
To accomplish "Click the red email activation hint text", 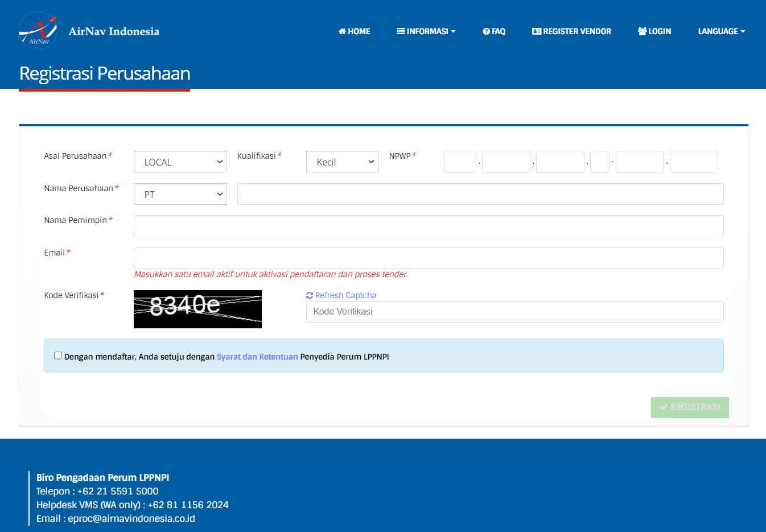I will click(271, 274).
